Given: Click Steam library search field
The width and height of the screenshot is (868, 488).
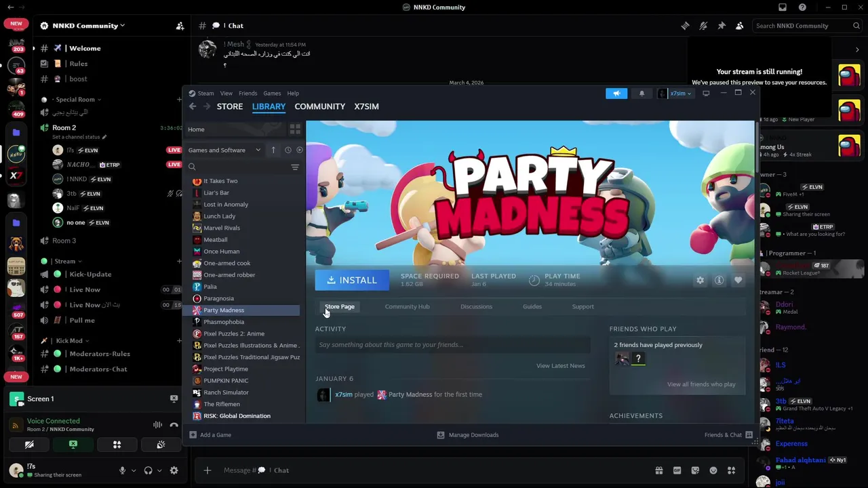Looking at the screenshot, I should point(237,167).
